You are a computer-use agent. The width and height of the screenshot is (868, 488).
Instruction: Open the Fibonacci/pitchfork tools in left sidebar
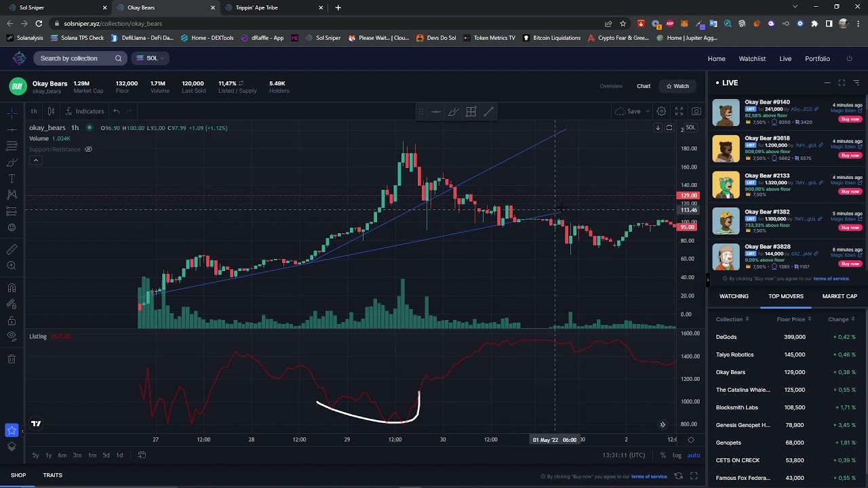12,146
